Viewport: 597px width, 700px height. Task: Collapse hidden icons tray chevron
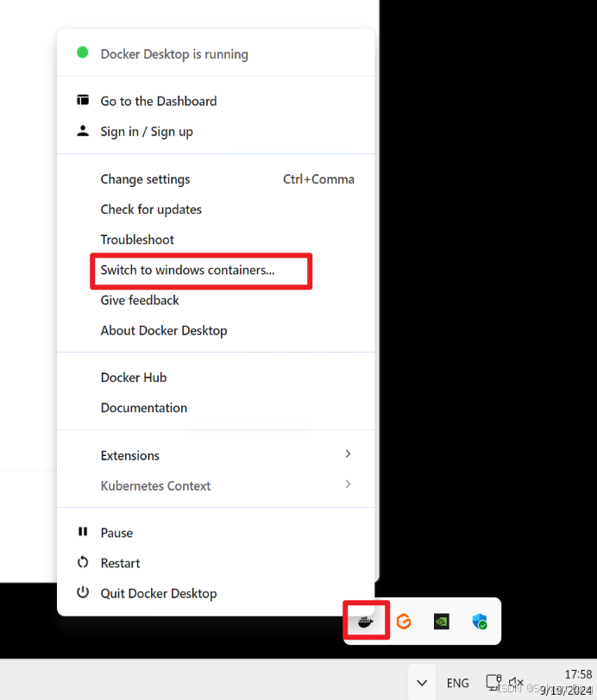[422, 683]
